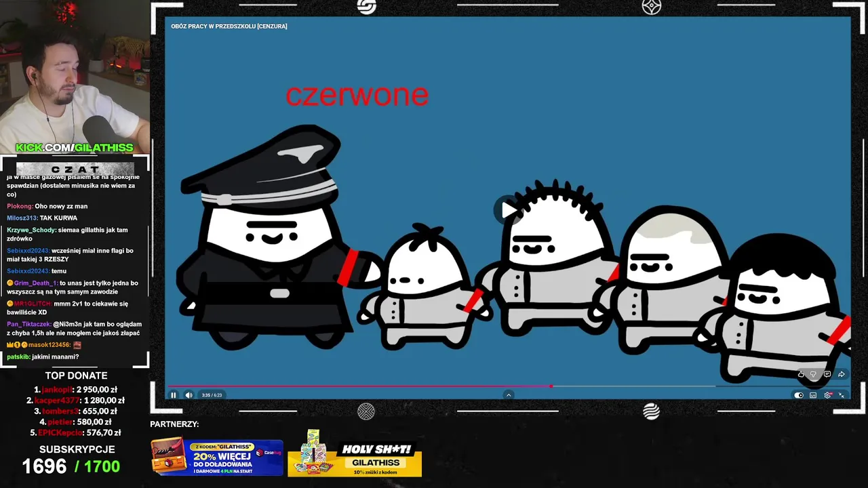Click the play overlay icon on video
This screenshot has width=868, height=488.
(509, 210)
